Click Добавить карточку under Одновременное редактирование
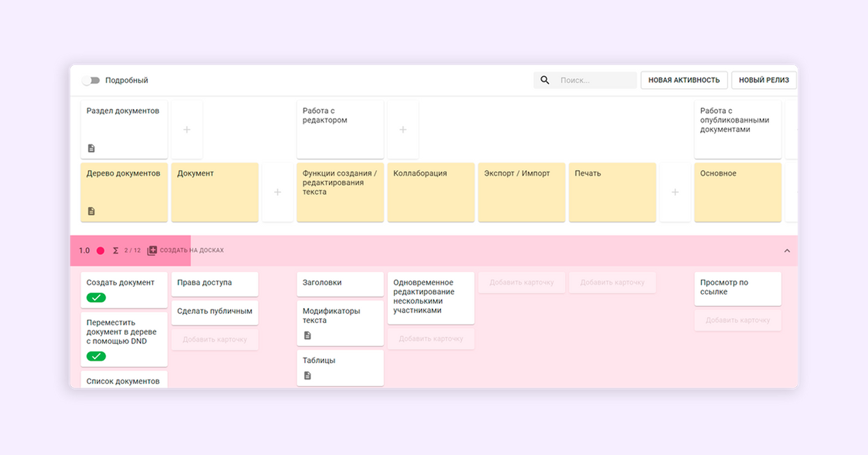Image resolution: width=868 pixels, height=455 pixels. (x=431, y=339)
